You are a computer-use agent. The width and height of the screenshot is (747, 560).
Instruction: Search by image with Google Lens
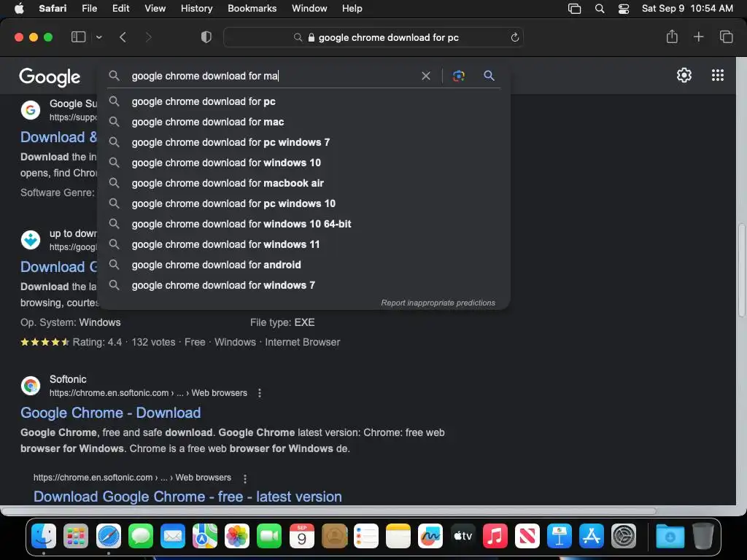tap(458, 76)
